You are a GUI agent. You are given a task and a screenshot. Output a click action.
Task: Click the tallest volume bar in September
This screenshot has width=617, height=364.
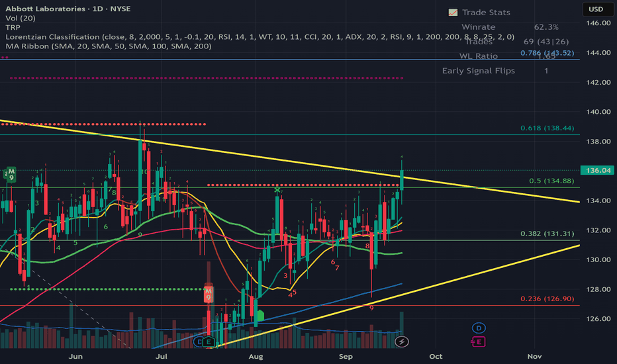coord(402,330)
